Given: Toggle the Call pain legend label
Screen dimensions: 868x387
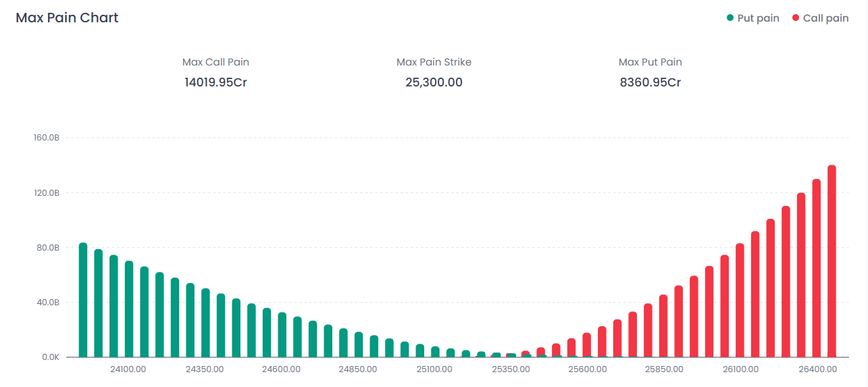Looking at the screenshot, I should coord(825,18).
